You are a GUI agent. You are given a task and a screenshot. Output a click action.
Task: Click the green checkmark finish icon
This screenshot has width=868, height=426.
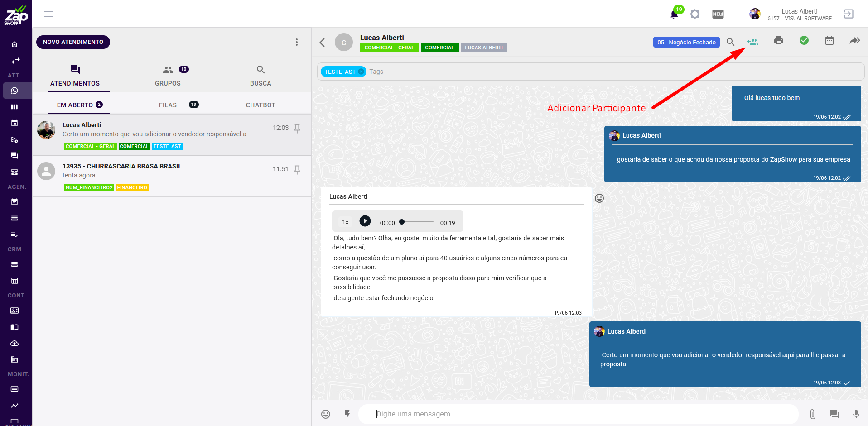(x=804, y=41)
